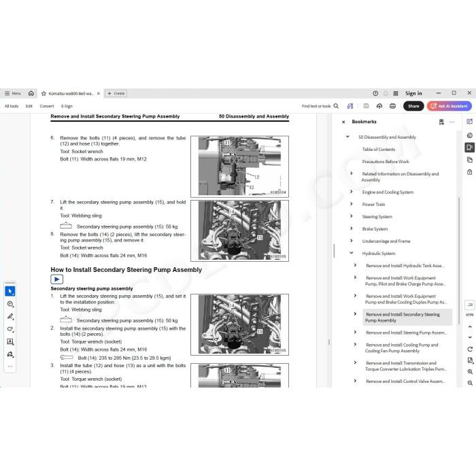Select the Highlighter pen tool
The image size is (476, 476).
(x=10, y=317)
